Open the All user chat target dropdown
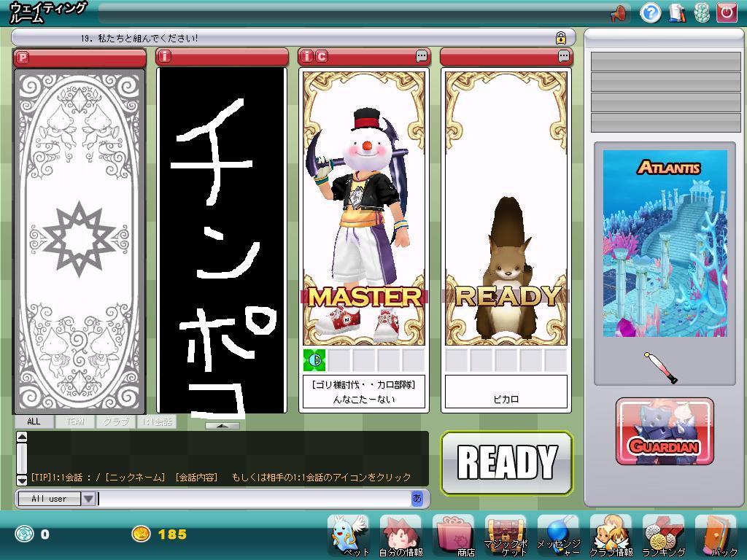 tap(88, 499)
